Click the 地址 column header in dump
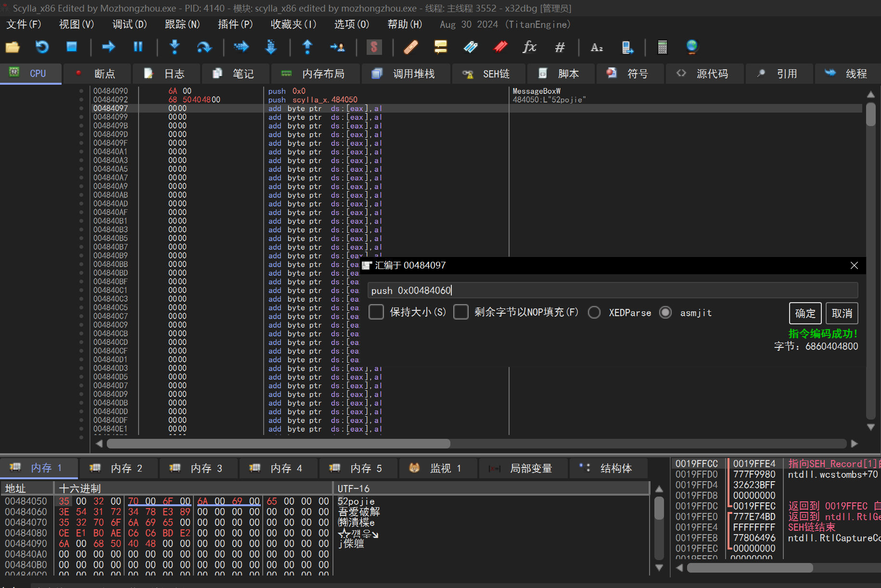Viewport: 881px width, 588px height. 27,488
